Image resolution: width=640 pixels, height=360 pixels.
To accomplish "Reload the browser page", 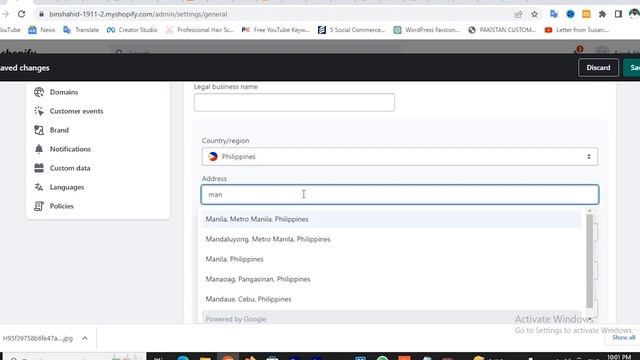I will pyautogui.click(x=21, y=14).
